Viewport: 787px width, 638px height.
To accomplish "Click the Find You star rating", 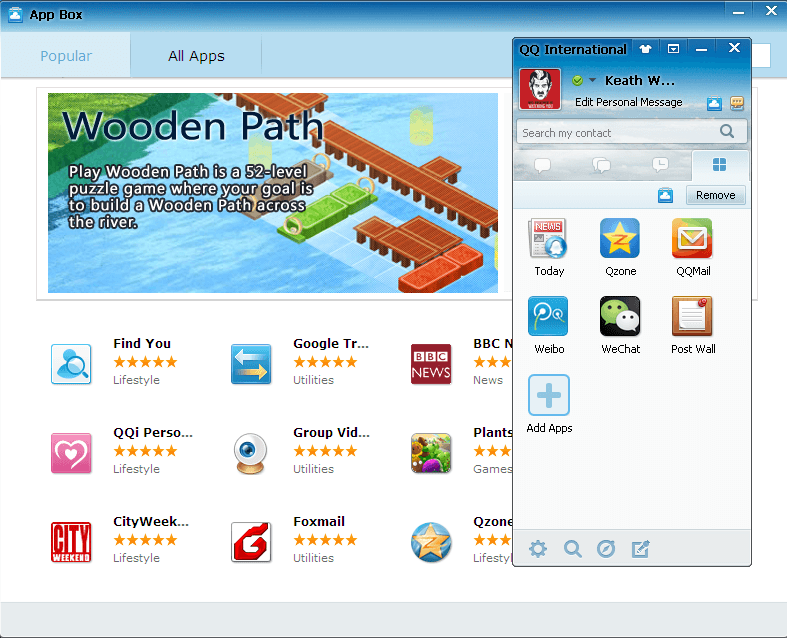I will coord(145,362).
